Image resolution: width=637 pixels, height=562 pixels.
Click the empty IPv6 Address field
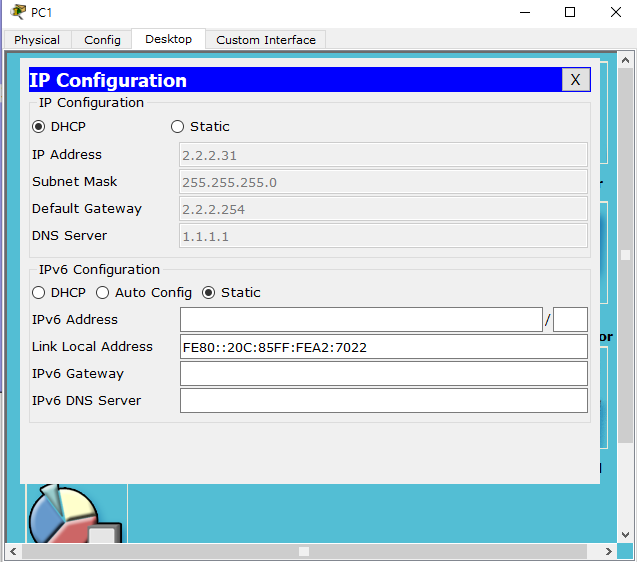(361, 319)
